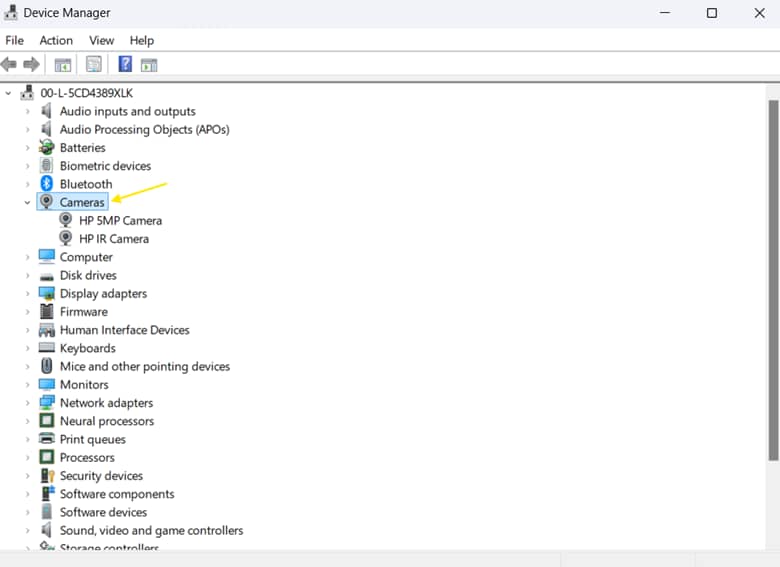Expand the Bluetooth chevron
The width and height of the screenshot is (780, 567).
tap(28, 184)
